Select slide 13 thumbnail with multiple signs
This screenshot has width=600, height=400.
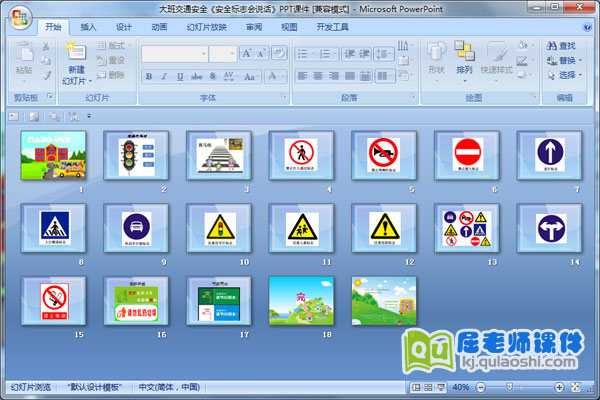click(465, 229)
